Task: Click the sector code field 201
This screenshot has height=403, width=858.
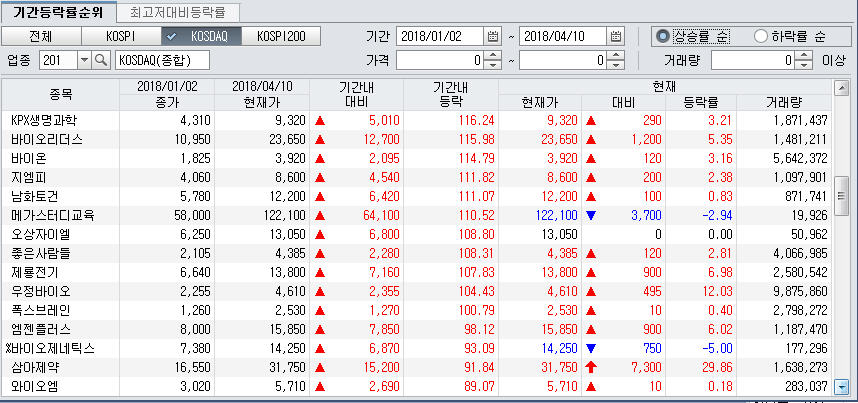Action: (59, 60)
